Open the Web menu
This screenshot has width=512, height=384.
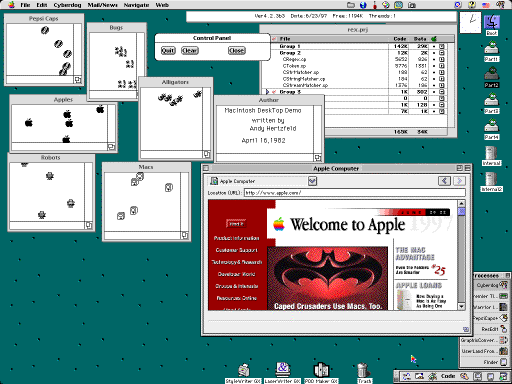pyautogui.click(x=162, y=5)
